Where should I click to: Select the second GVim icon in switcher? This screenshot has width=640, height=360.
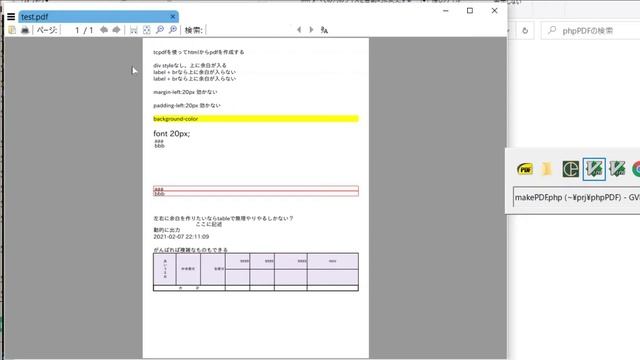pos(617,169)
